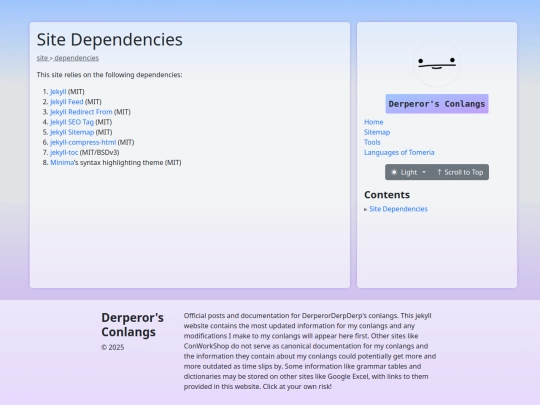The width and height of the screenshot is (540, 405).
Task: Click the Derperor's Conlangs title badge
Action: (x=437, y=104)
